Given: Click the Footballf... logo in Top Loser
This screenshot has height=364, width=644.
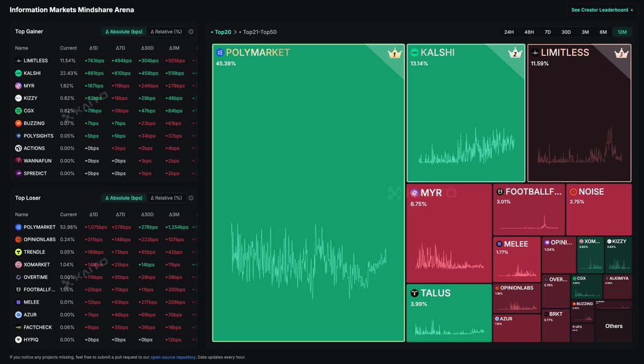Looking at the screenshot, I should (18, 289).
